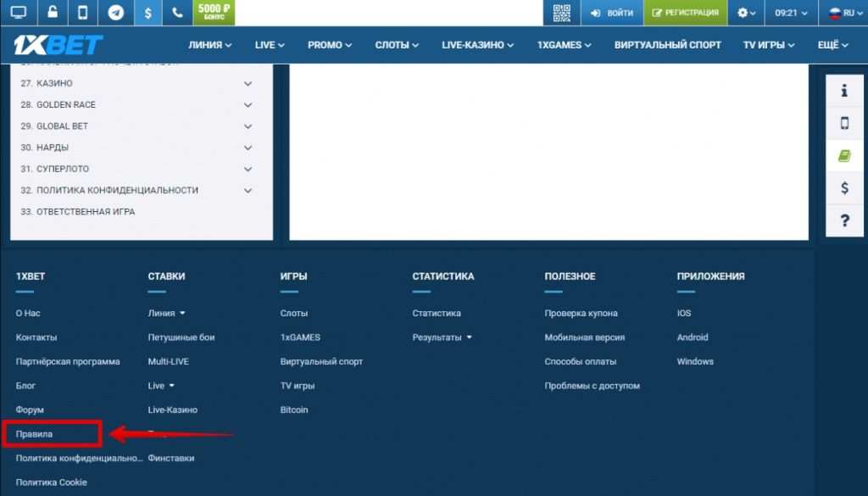The width and height of the screenshot is (868, 496).
Task: Open the footer Виртуальный спорт link
Action: [321, 361]
